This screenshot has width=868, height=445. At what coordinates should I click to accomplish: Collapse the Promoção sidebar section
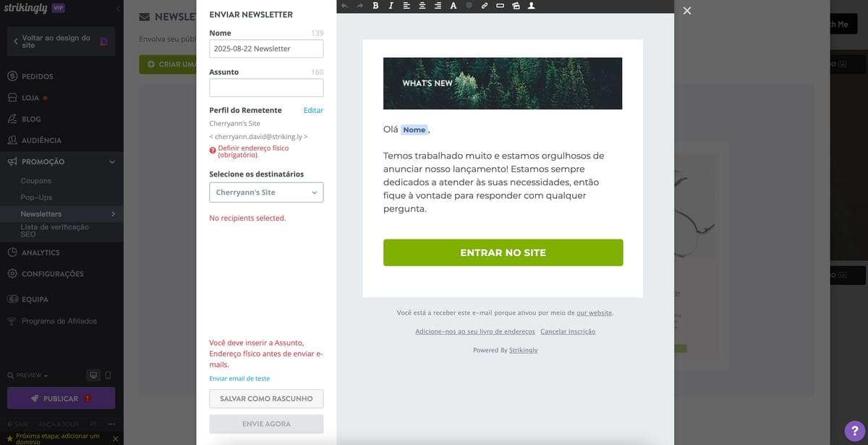click(111, 162)
